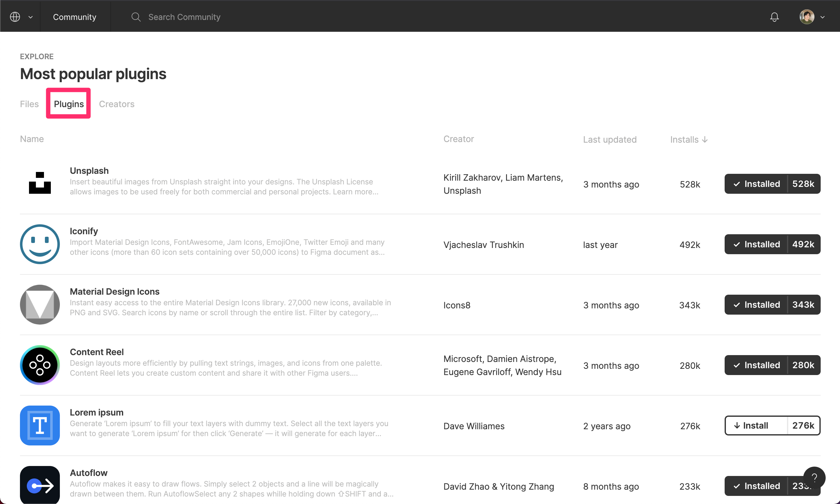Viewport: 840px width, 504px height.
Task: Click the profile avatar picture
Action: [807, 17]
